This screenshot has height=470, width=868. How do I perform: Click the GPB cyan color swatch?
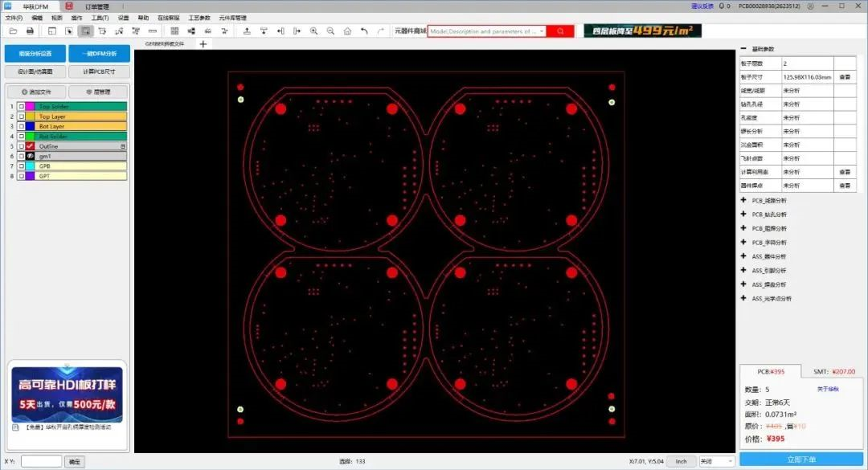(x=30, y=166)
